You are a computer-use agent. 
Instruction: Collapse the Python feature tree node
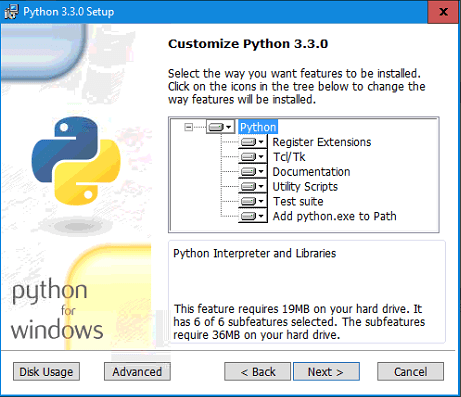click(189, 127)
